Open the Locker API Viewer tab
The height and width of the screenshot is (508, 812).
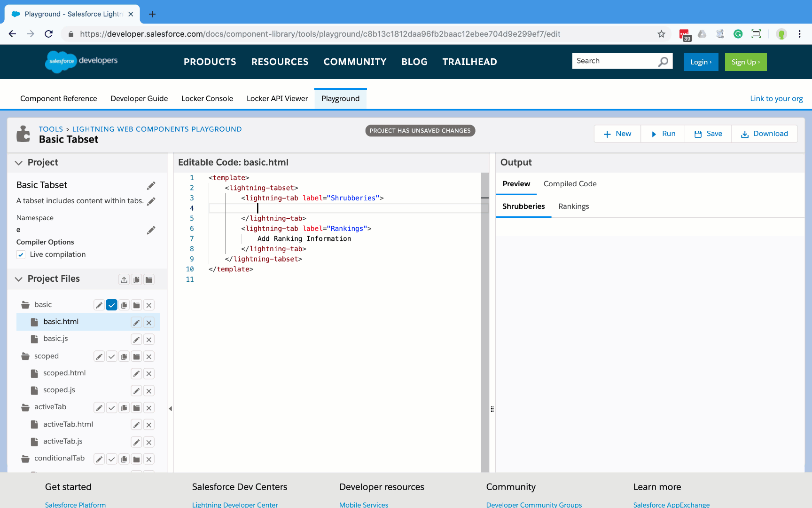point(277,99)
